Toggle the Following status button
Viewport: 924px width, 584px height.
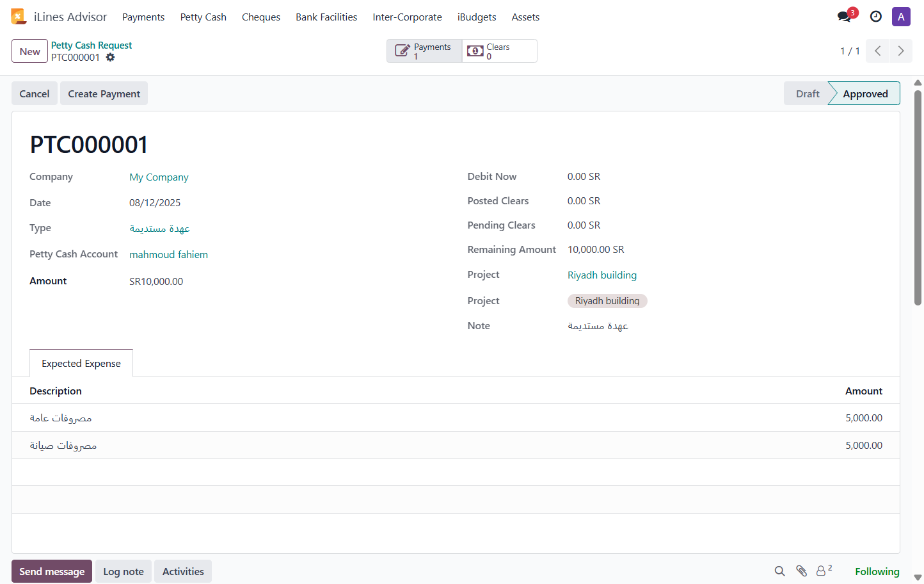877,572
